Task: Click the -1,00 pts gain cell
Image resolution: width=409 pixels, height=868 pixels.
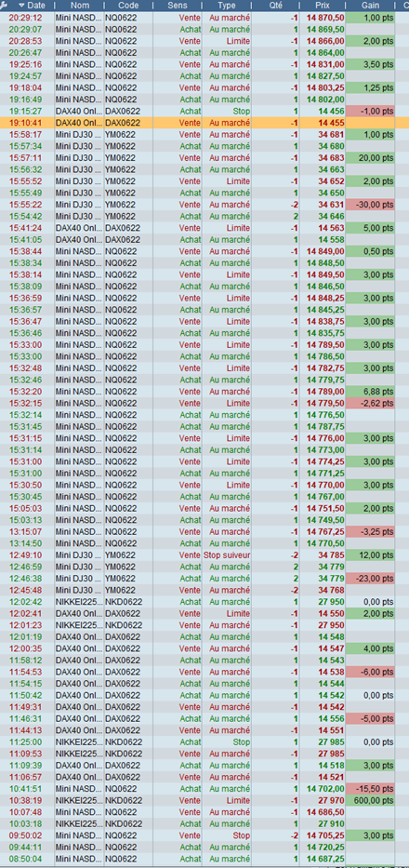Action: (x=370, y=112)
